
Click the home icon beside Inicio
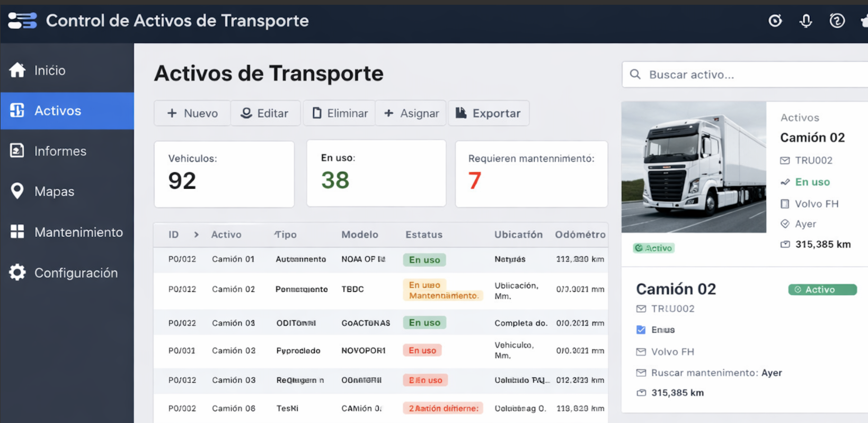[17, 70]
